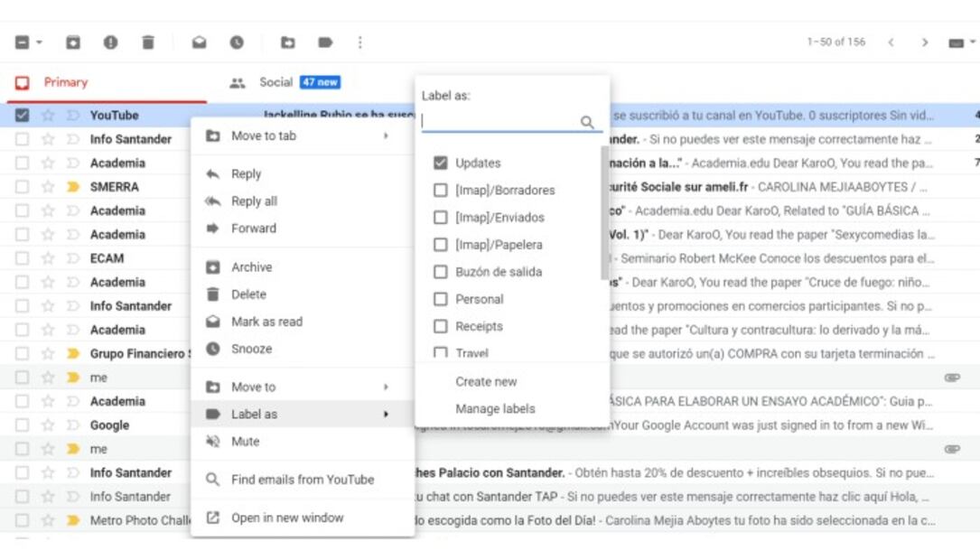Click the search magnifier in Label as box
Viewport: 980px width, 560px height.
(x=587, y=122)
